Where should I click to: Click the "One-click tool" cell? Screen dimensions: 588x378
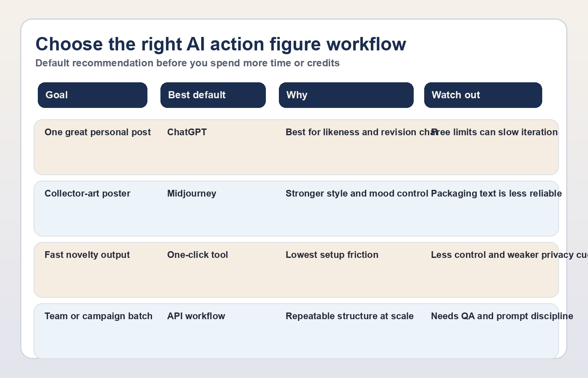tap(197, 255)
